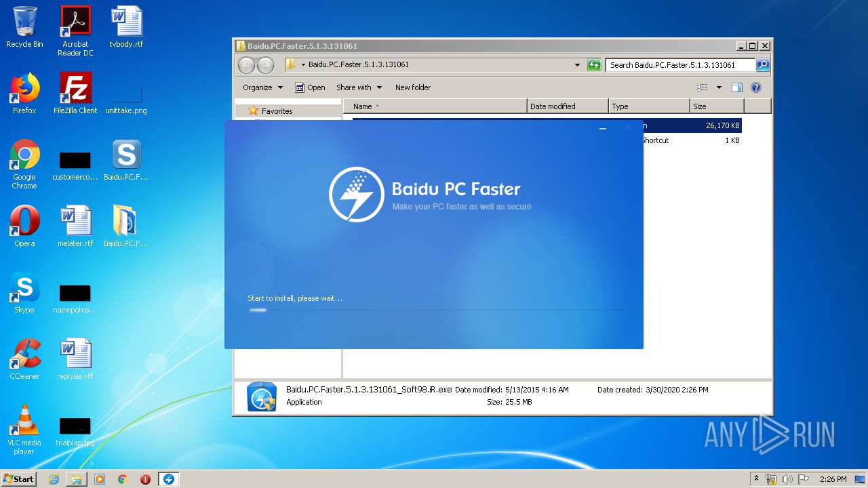Click the Explorer Forward navigation button
Screen dimensions: 868x488
click(x=266, y=65)
